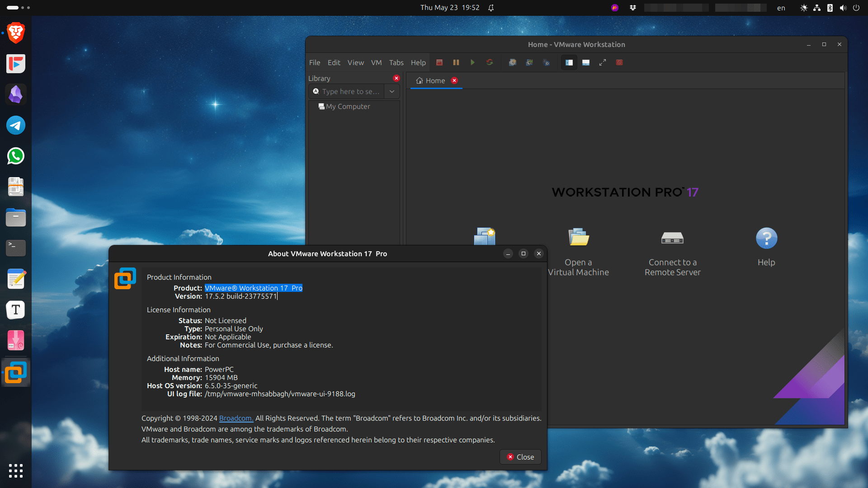Open the VM menu in menu bar
This screenshot has height=488, width=868.
[x=376, y=62]
